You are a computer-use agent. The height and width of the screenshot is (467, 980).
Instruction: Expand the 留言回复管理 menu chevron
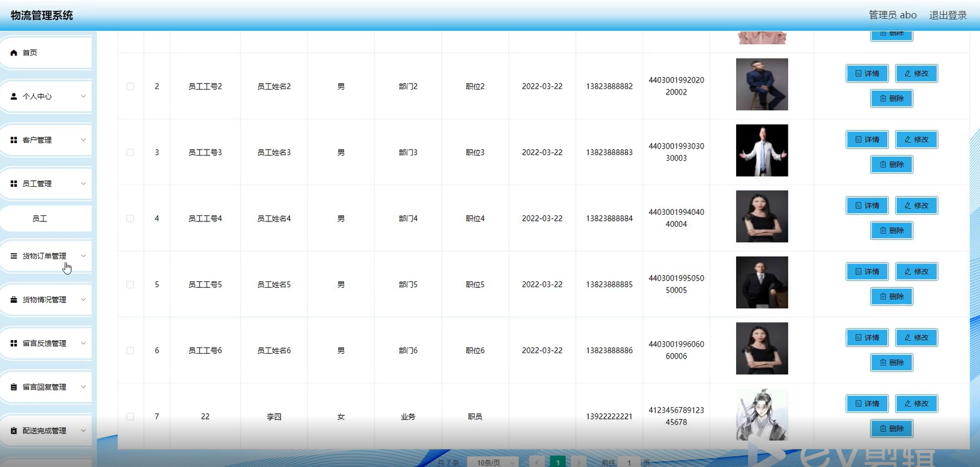83,387
